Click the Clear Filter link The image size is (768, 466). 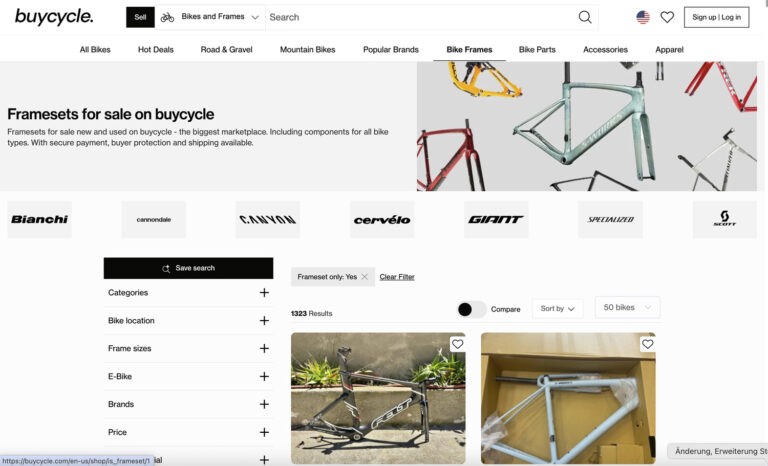pyautogui.click(x=397, y=277)
